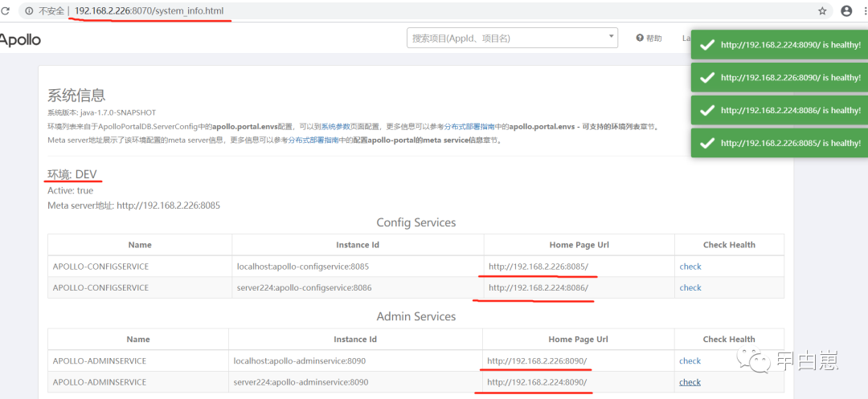Click the address bar URL
The width and height of the screenshot is (868, 399).
pos(149,11)
